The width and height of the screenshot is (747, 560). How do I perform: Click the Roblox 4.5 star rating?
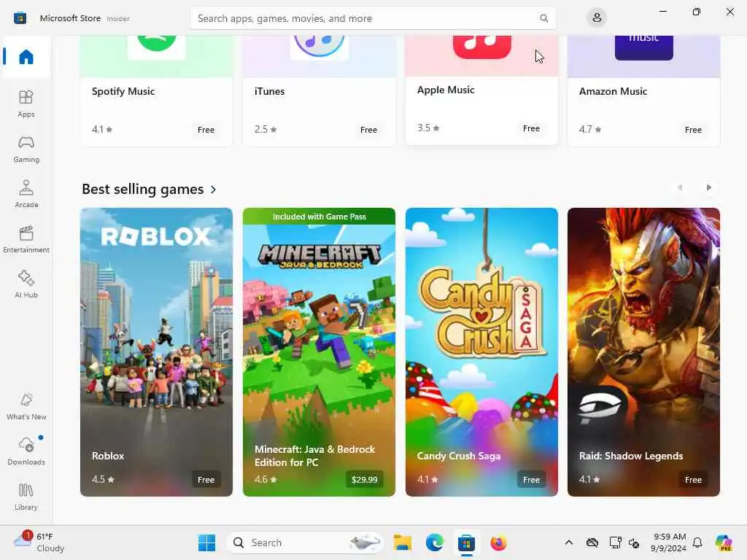[x=103, y=480]
